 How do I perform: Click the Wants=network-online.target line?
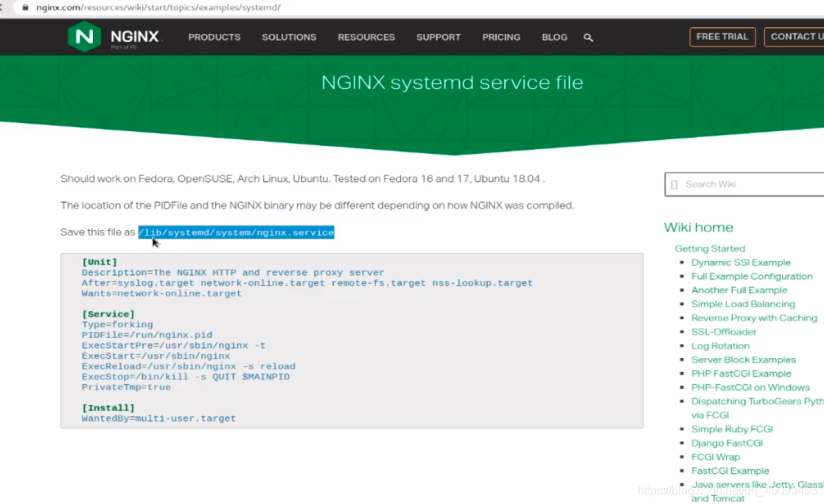click(161, 293)
